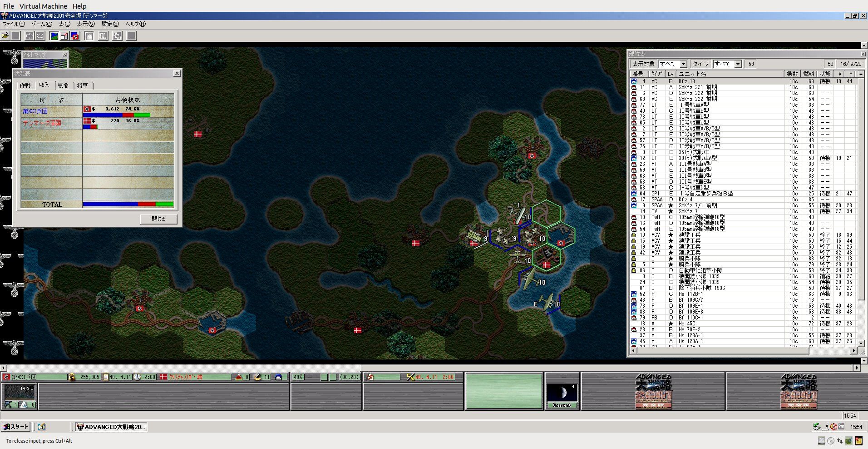Viewport: 868px width, 449px height.
Task: Click the ユニット名 column header
Action: point(729,74)
